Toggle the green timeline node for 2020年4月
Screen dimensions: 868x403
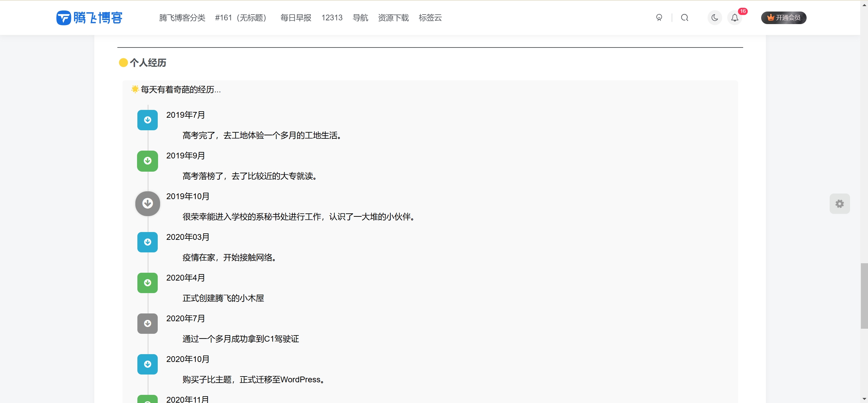pyautogui.click(x=147, y=283)
